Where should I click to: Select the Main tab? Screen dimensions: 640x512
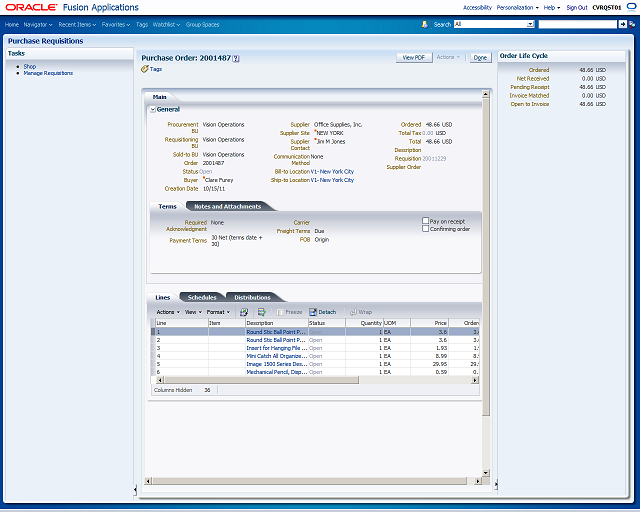(x=160, y=97)
